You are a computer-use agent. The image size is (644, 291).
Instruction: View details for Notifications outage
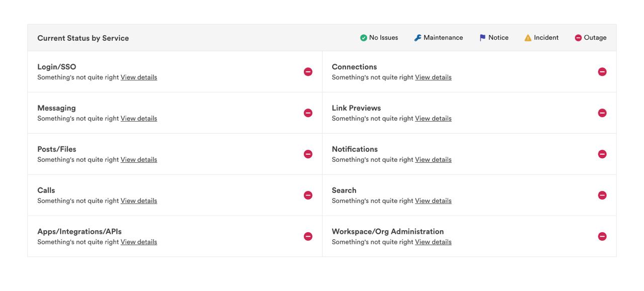coord(433,160)
